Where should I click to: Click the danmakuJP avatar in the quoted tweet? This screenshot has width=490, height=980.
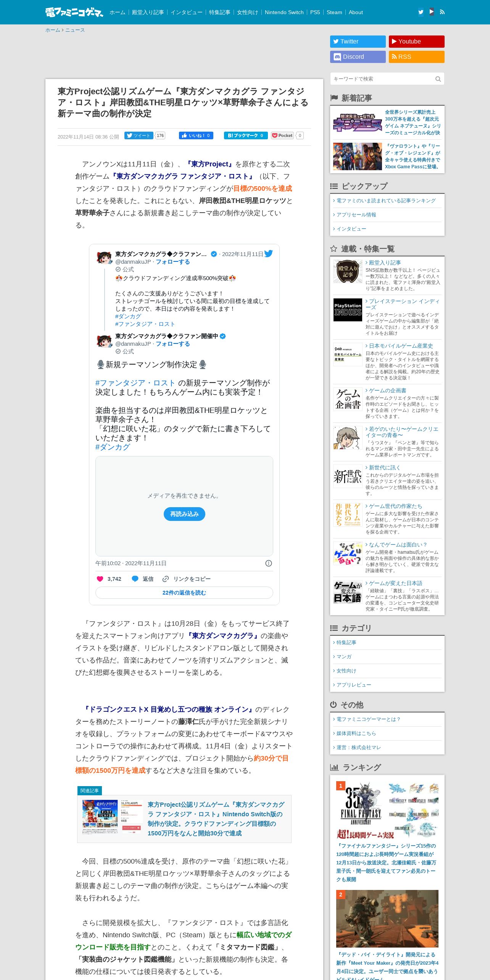tap(104, 258)
